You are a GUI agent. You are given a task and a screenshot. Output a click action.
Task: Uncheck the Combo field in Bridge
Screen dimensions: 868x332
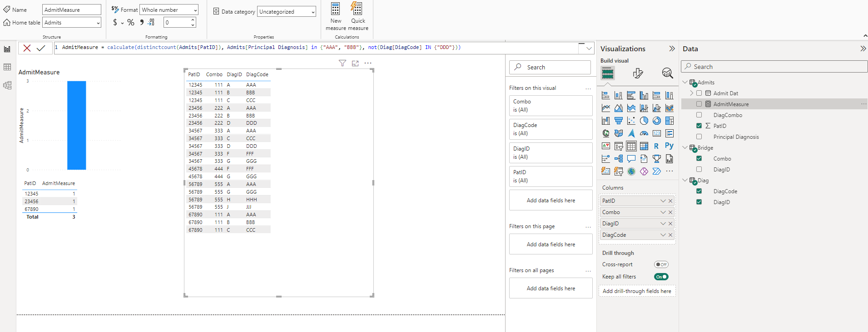coord(699,158)
